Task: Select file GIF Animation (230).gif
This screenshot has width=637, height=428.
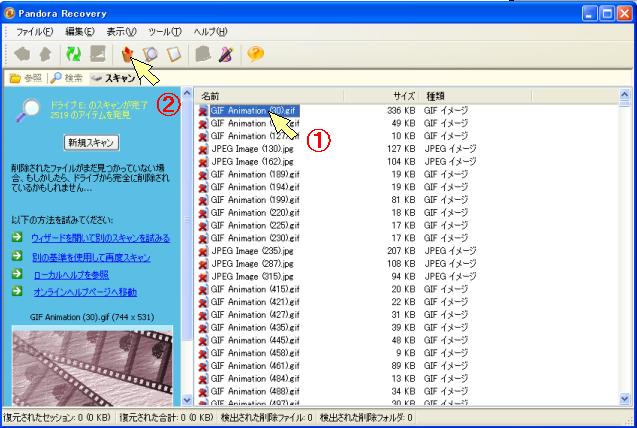Action: click(x=255, y=238)
